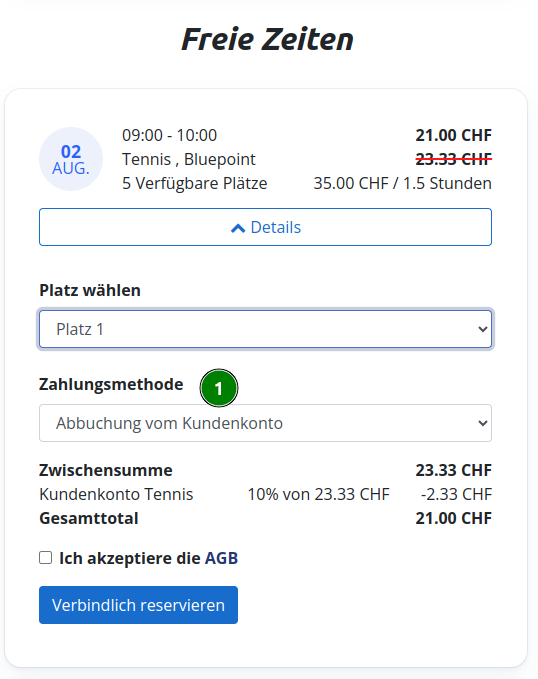Viewport: 538px width, 679px height.
Task: Tick the AGB acceptance checkbox
Action: pos(45,558)
